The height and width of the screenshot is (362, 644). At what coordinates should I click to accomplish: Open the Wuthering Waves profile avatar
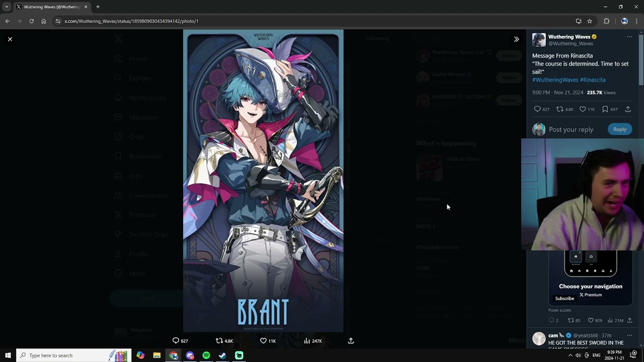[539, 40]
